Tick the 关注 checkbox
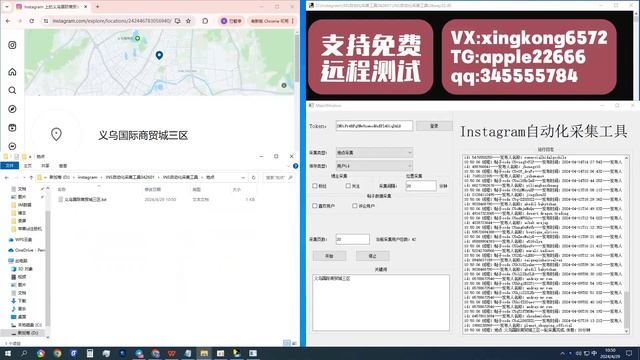The height and width of the screenshot is (360, 640). (348, 186)
